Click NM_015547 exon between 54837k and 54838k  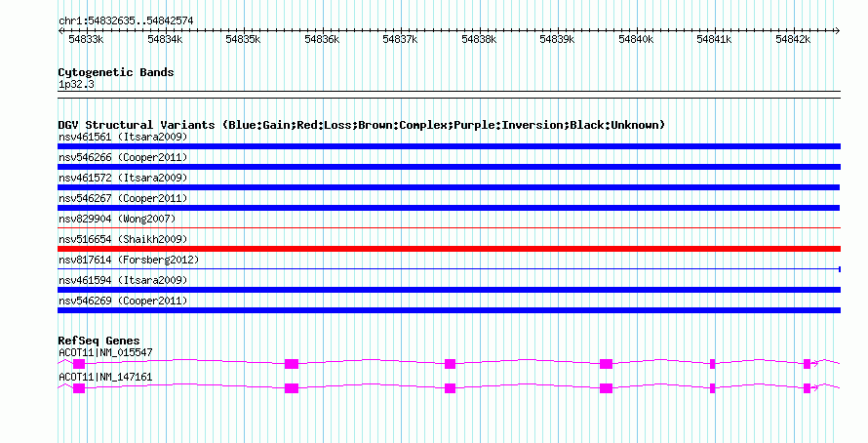pos(450,364)
